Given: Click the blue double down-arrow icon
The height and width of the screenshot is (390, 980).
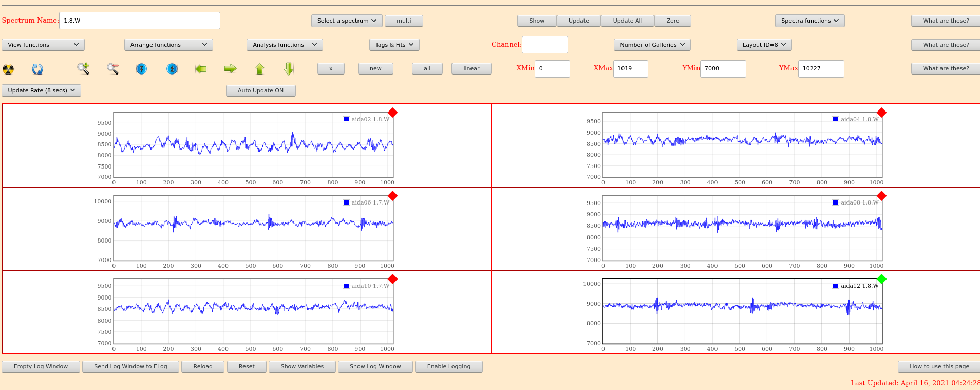Looking at the screenshot, I should click(x=142, y=69).
